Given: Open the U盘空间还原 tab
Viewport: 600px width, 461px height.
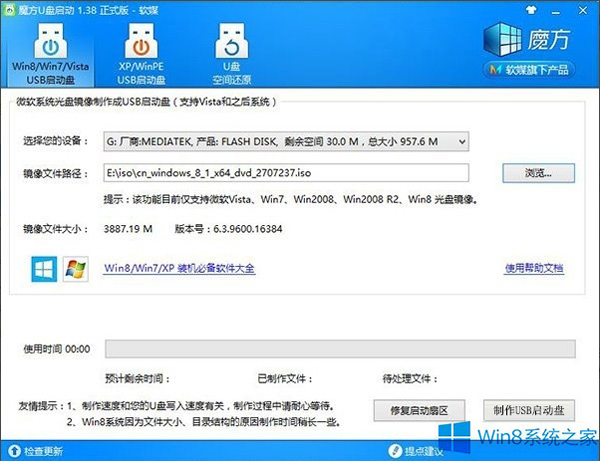Looking at the screenshot, I should [232, 54].
